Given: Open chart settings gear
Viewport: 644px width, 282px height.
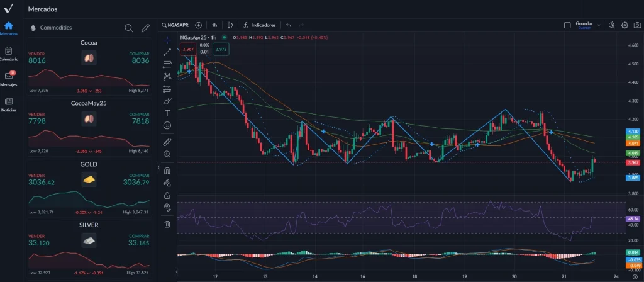Looking at the screenshot, I should point(625,25).
